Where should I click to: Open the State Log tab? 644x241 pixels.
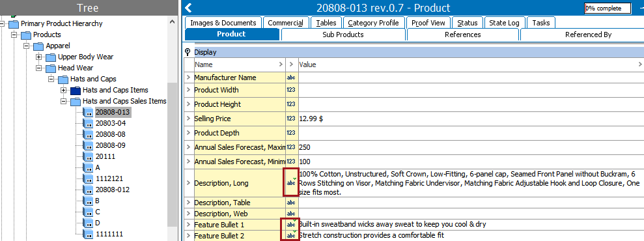(504, 23)
